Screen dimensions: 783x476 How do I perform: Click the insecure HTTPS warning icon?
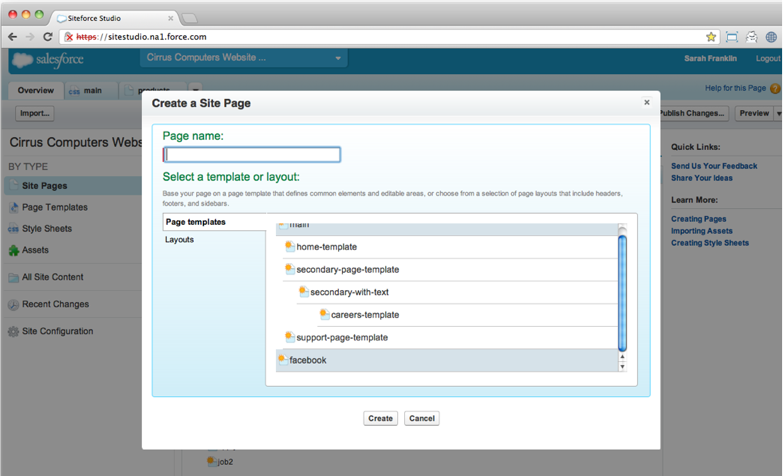coord(69,37)
